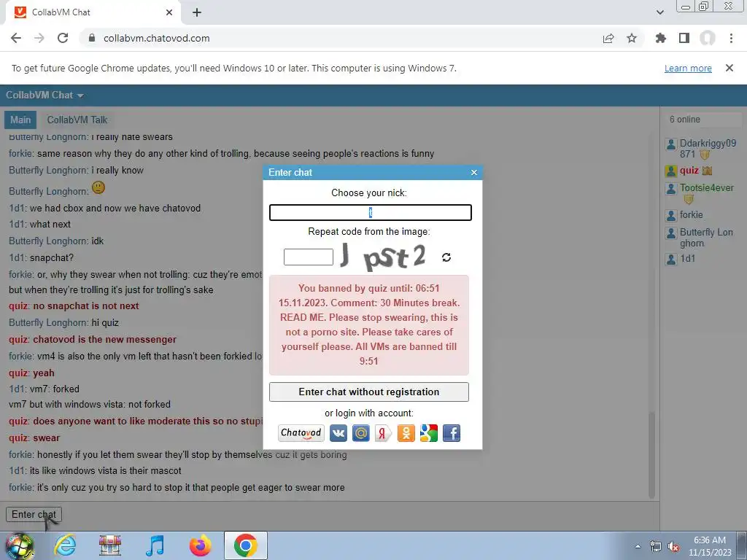Click the site lock icon in address bar
The width and height of the screenshot is (747, 560).
pyautogui.click(x=92, y=38)
